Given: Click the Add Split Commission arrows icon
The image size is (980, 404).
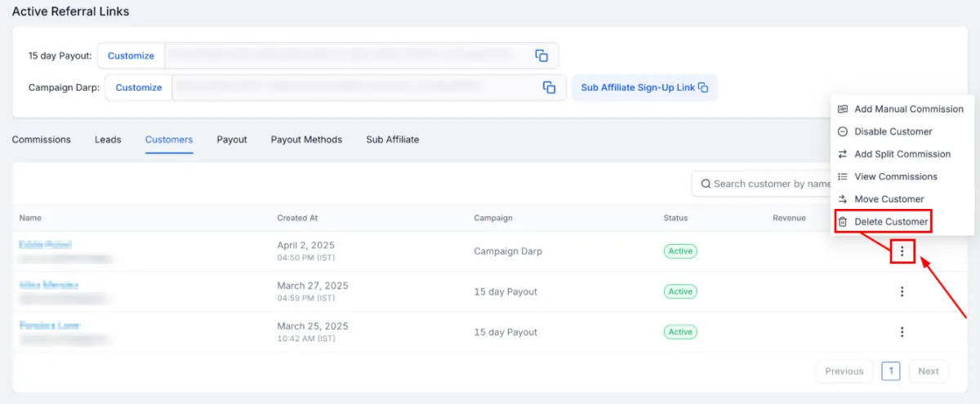Looking at the screenshot, I should click(843, 154).
